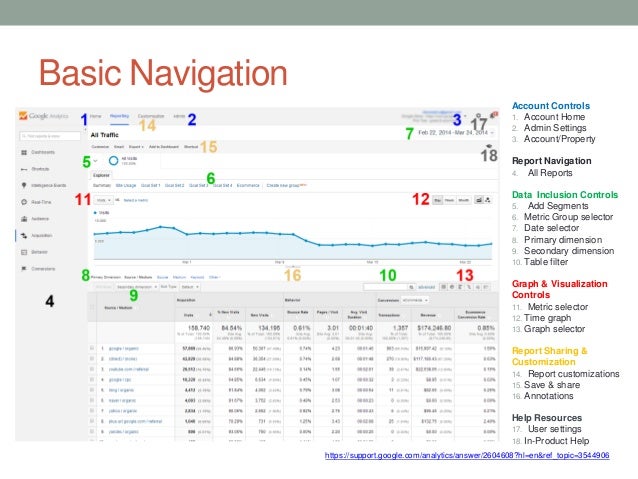
Task: Select the Explorer tab
Action: (101, 175)
